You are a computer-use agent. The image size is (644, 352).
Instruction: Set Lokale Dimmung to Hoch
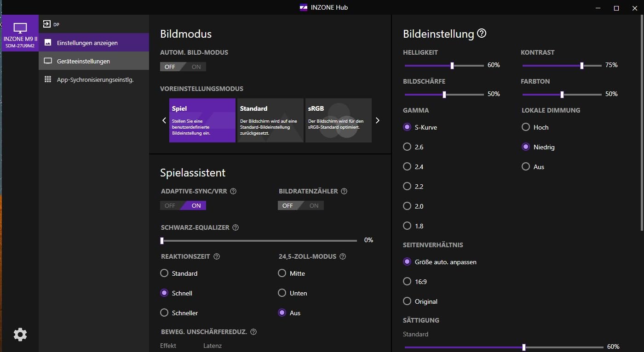[535, 127]
